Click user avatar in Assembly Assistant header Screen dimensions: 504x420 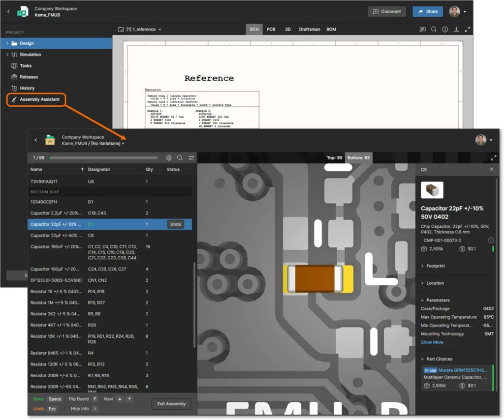click(x=480, y=140)
